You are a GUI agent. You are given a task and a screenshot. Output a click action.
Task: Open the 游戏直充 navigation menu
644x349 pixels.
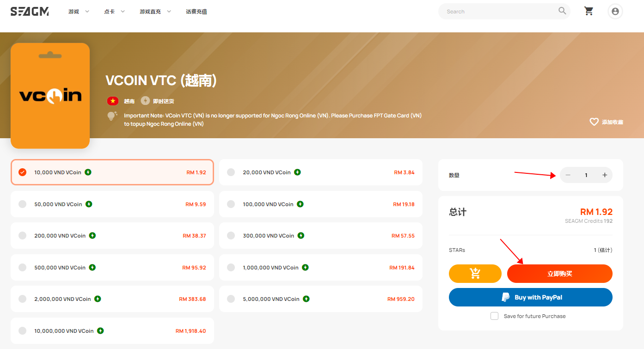tap(150, 12)
